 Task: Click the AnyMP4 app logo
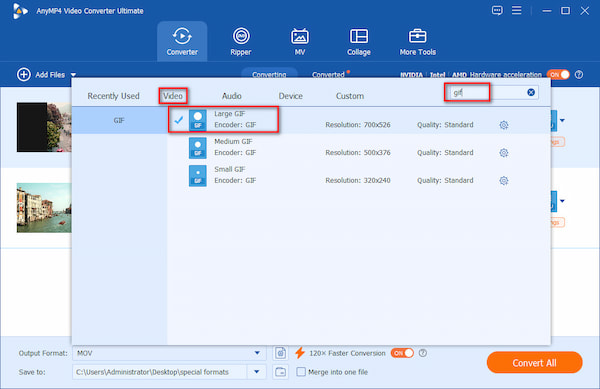(20, 11)
